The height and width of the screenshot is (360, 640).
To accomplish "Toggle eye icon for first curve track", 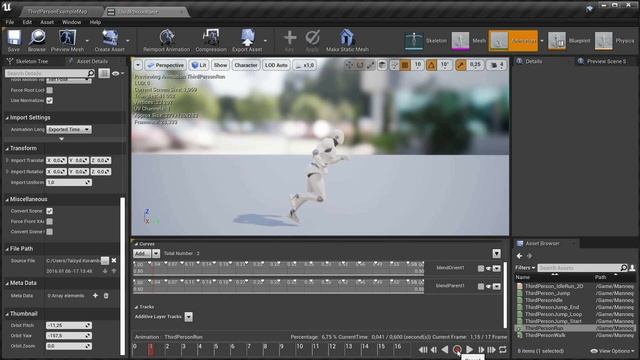I will click(489, 268).
